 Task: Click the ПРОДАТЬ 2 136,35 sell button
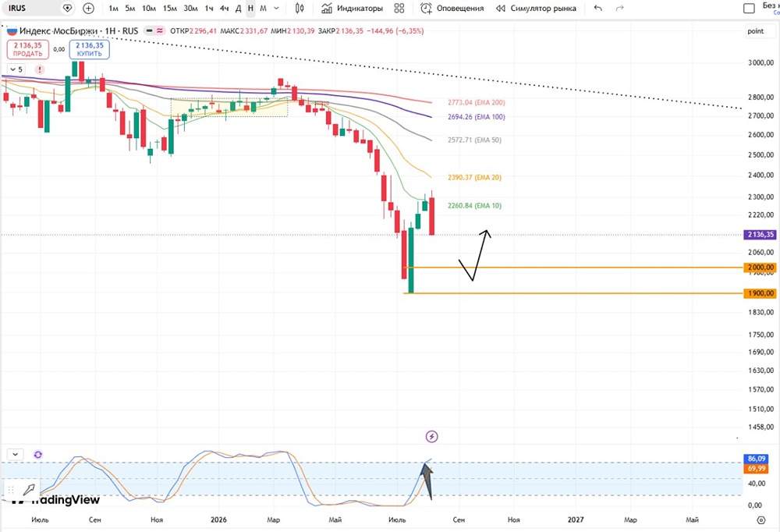click(x=28, y=49)
